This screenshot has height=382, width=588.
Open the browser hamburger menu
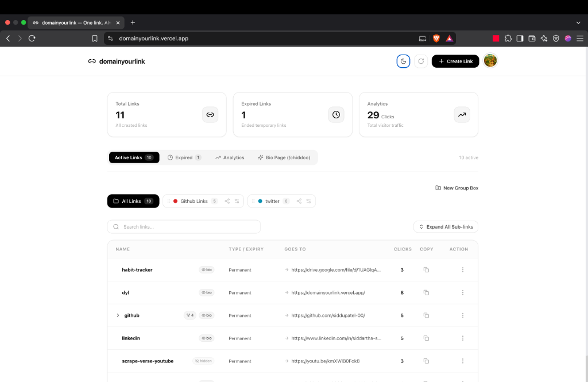click(x=580, y=38)
